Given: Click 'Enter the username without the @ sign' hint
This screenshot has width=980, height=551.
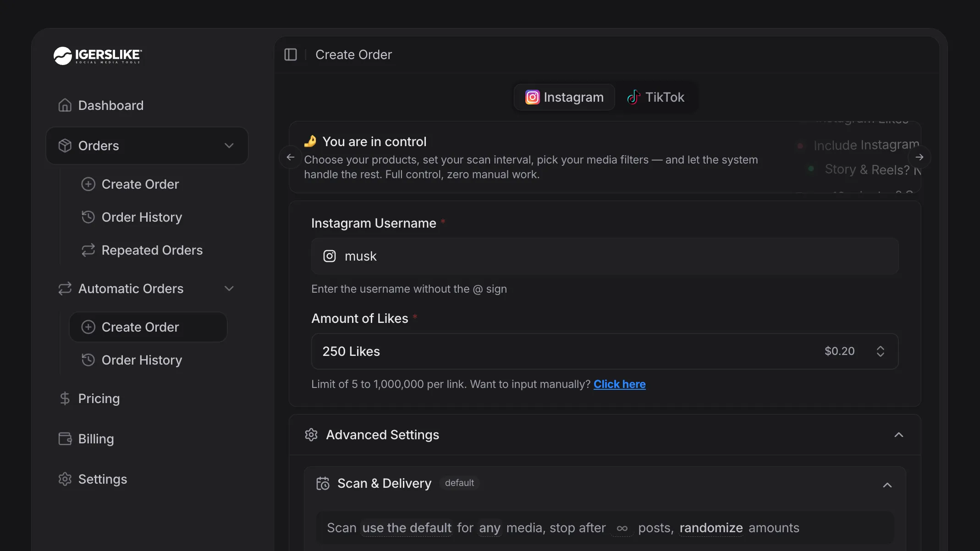Looking at the screenshot, I should click(x=409, y=289).
